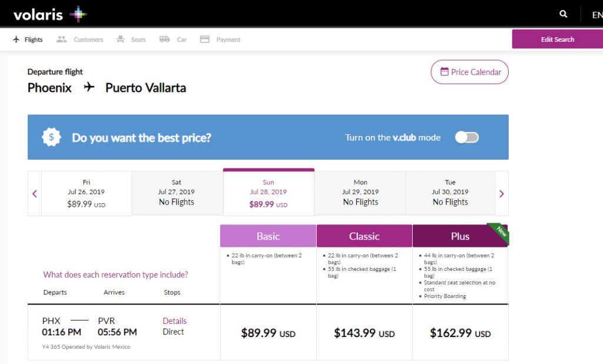Select the Basic fare at $89.99
Viewport: 603px width, 364px height.
click(x=268, y=333)
